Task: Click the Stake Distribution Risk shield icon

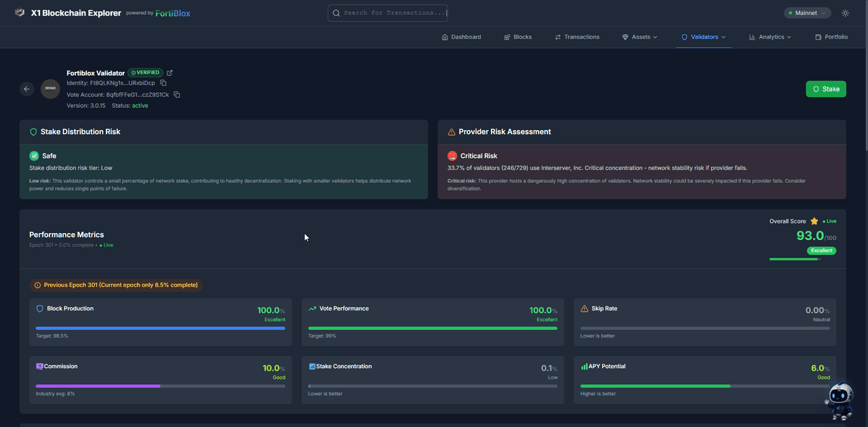Action: [33, 132]
